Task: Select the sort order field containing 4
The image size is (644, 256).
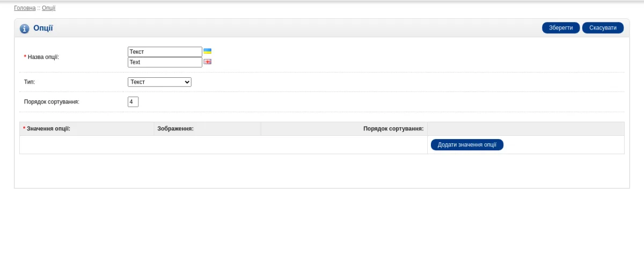Action: (133, 101)
